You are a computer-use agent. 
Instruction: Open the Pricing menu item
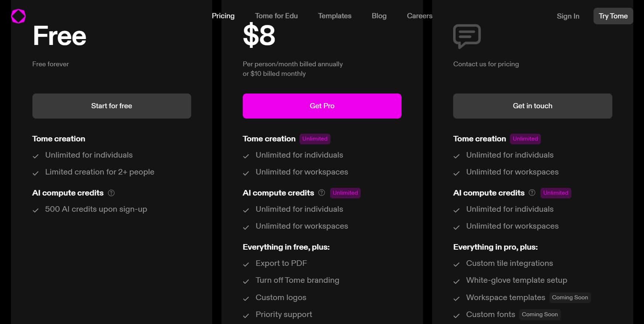click(223, 16)
